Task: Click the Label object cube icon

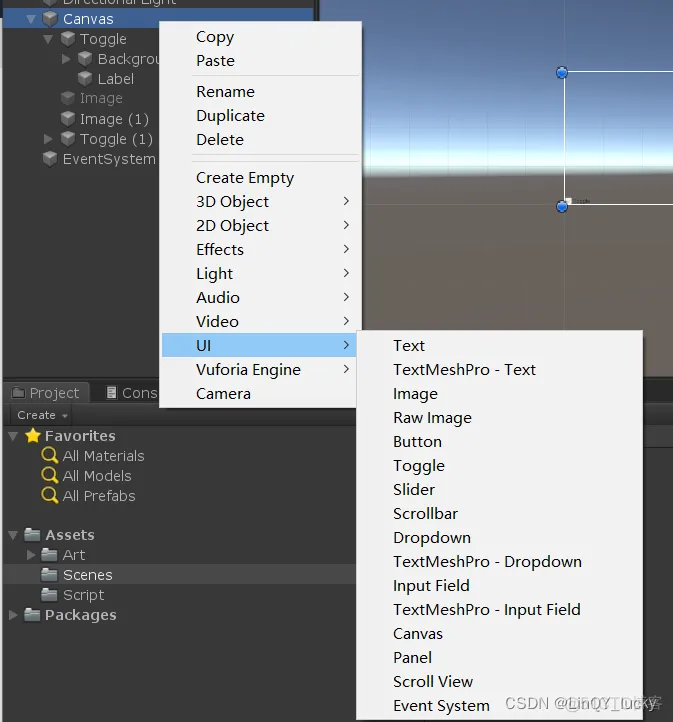Action: click(x=85, y=79)
